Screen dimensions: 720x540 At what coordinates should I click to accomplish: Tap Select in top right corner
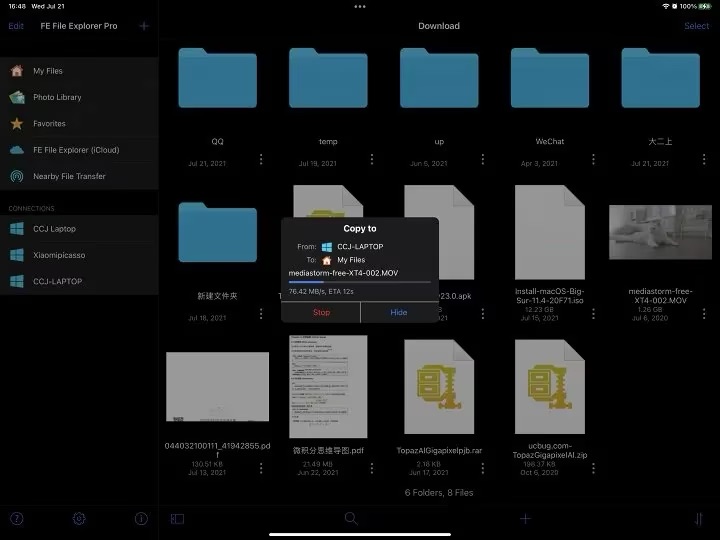point(696,26)
